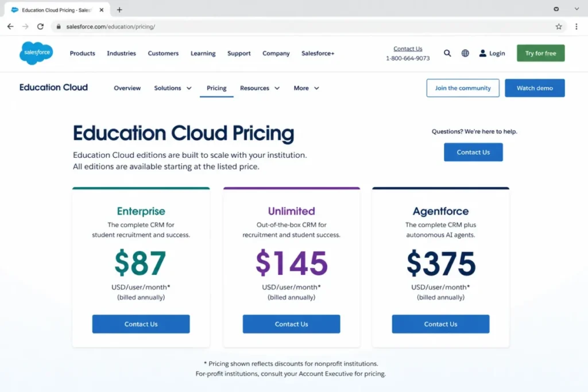Click the $375 price
The height and width of the screenshot is (392, 588).
click(x=441, y=263)
